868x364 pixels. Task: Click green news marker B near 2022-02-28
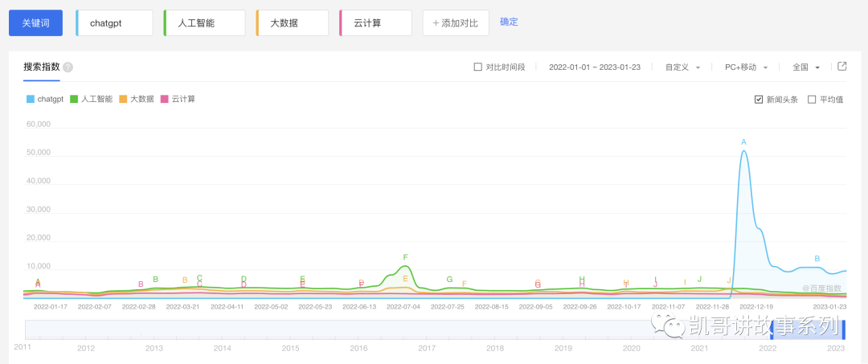pyautogui.click(x=156, y=280)
